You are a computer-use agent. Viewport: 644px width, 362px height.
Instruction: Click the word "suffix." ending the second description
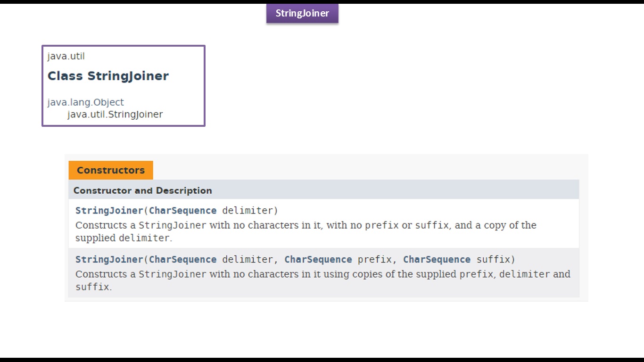click(x=93, y=287)
